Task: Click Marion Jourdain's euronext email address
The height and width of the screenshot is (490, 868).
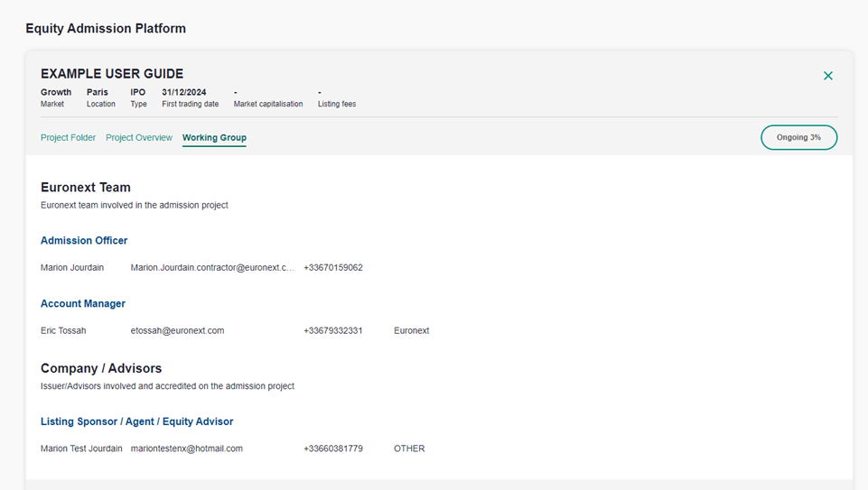Action: (212, 268)
